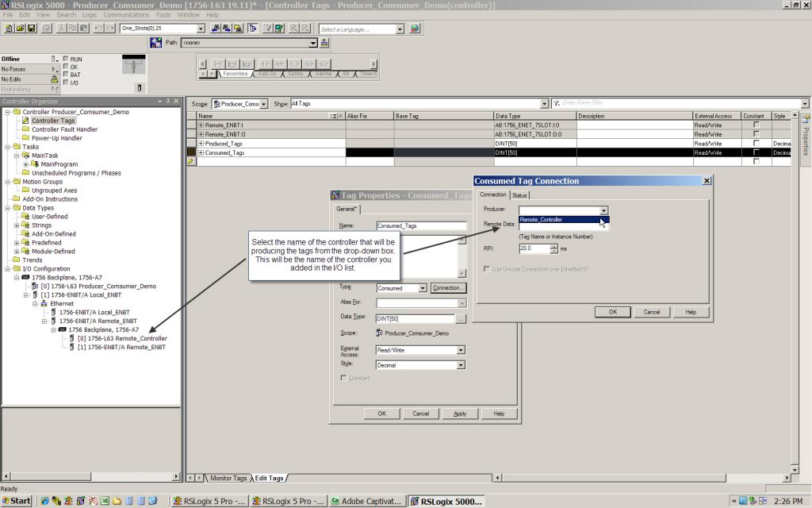Open the Producer drop-down arrow
Image resolution: width=812 pixels, height=508 pixels.
tap(603, 210)
